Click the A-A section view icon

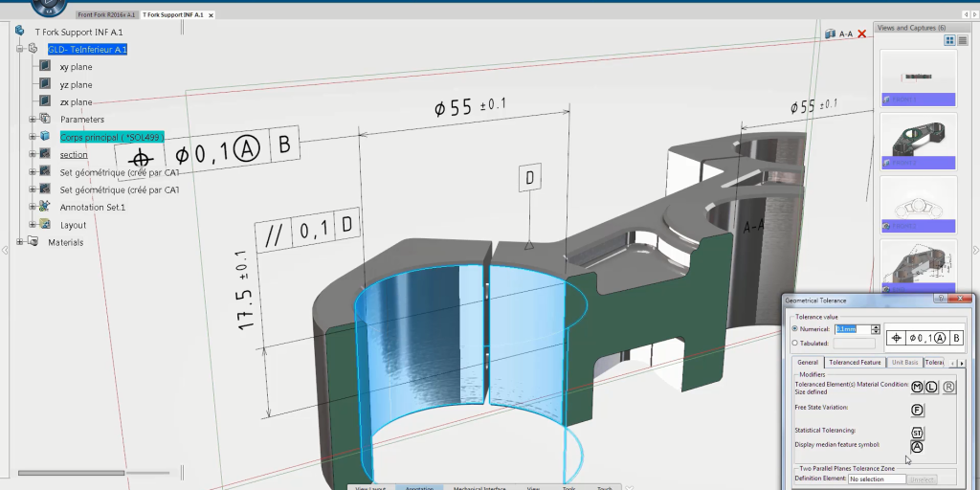[x=830, y=33]
